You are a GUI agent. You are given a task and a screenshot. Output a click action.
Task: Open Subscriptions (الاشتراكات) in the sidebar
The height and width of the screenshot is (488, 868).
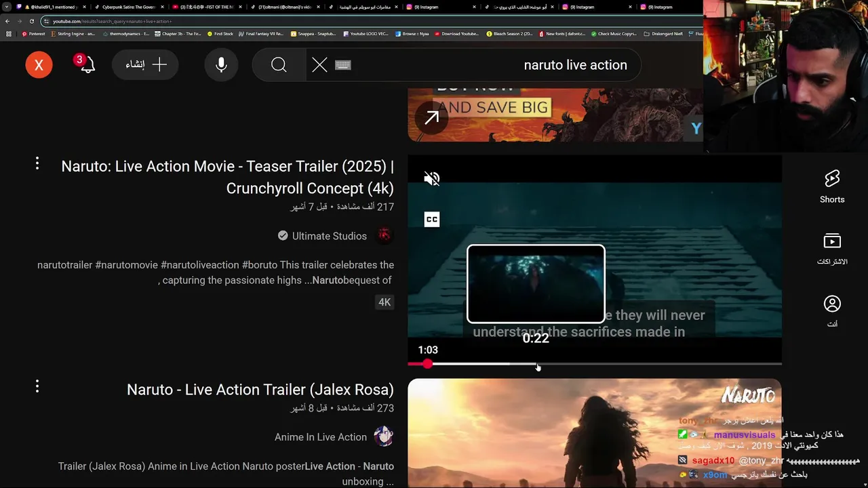coord(832,249)
